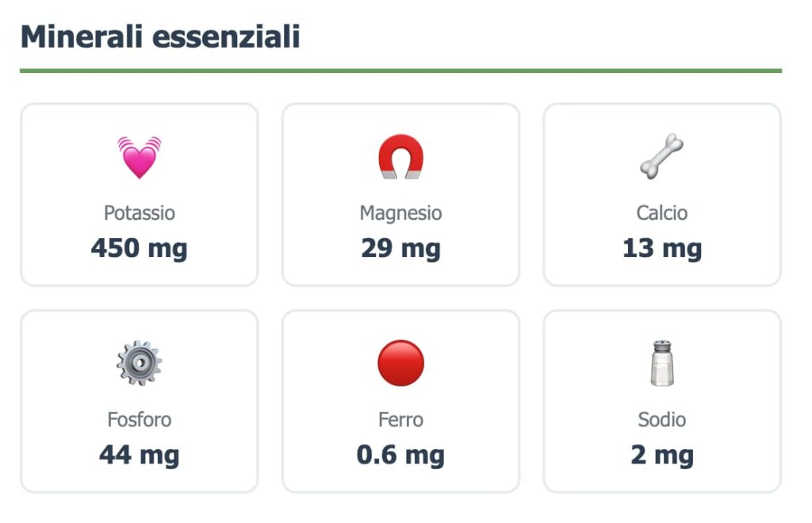Select the Sodio label text
This screenshot has width=812, height=523.
point(662,419)
